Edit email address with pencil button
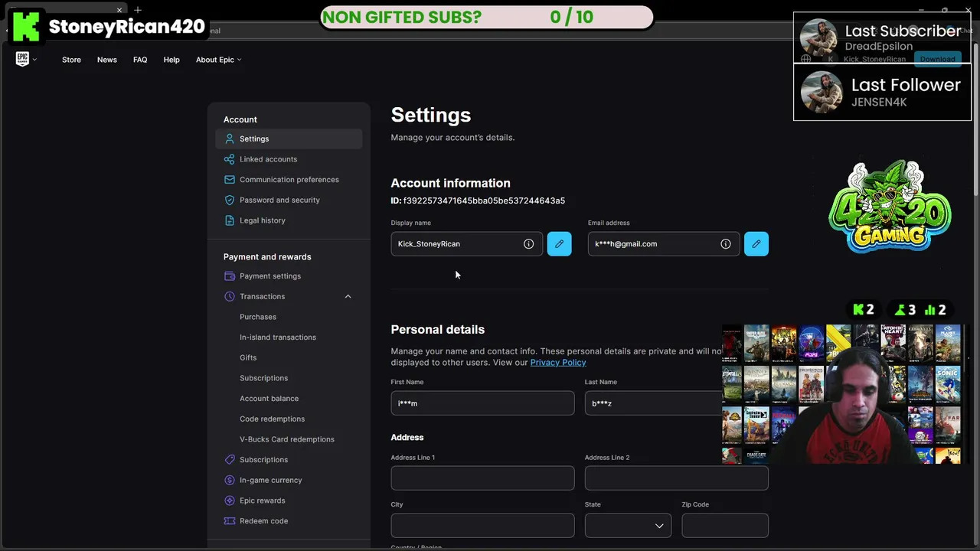The image size is (980, 551). (x=756, y=244)
